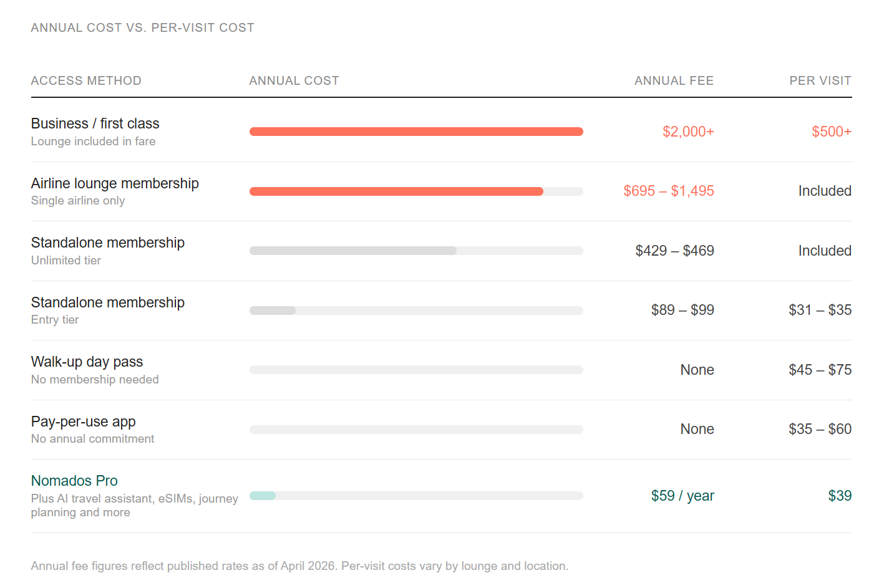Click the Annual Fee column header

[x=674, y=80]
